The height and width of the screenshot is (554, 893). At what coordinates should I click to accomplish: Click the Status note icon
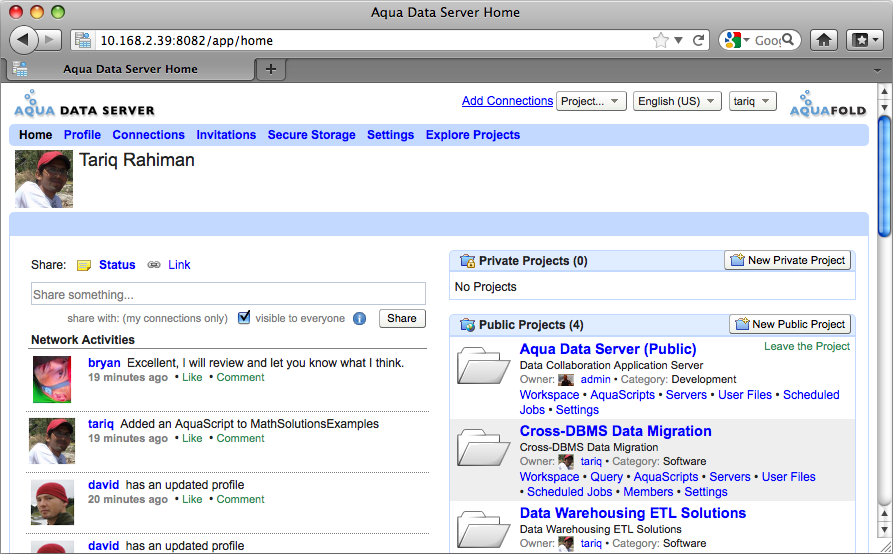point(84,265)
